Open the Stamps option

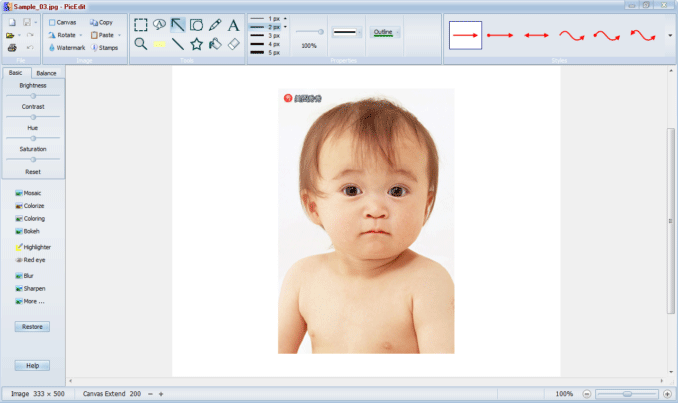(x=105, y=48)
